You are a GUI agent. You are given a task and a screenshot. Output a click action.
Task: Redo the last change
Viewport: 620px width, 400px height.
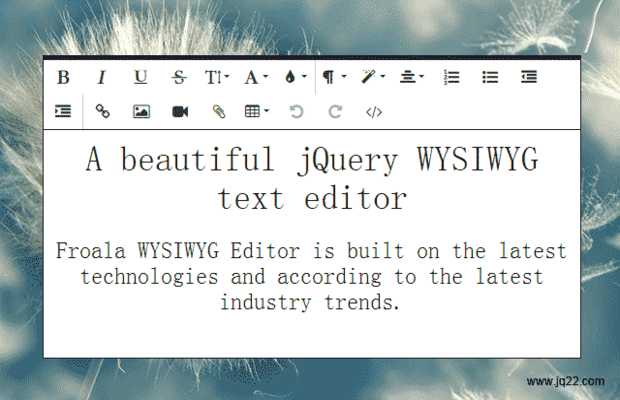(335, 111)
